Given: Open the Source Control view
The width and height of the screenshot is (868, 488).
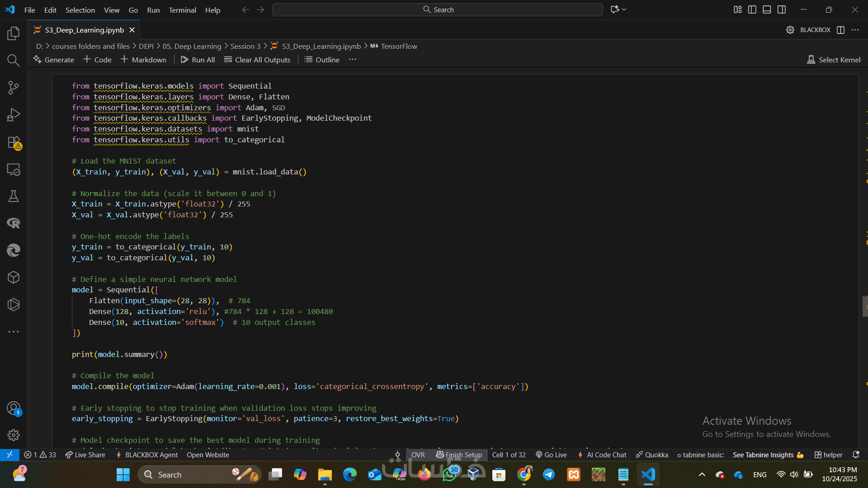Looking at the screenshot, I should click(x=14, y=88).
